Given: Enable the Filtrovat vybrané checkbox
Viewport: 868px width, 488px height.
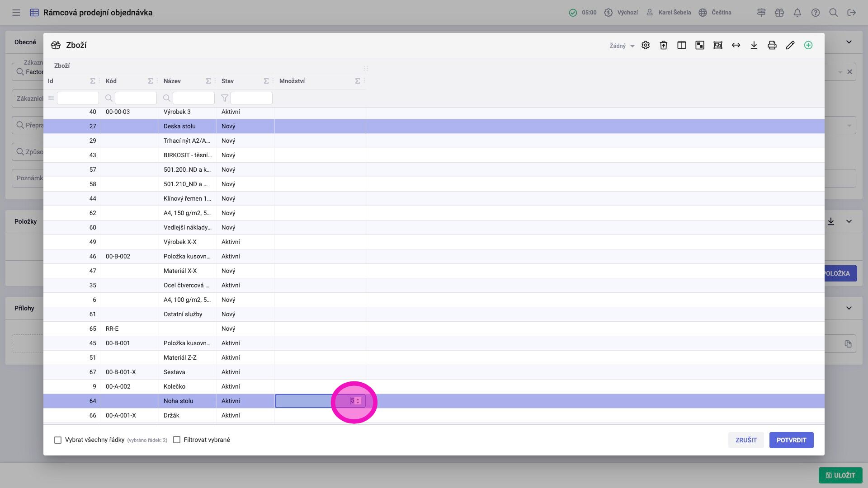Looking at the screenshot, I should [x=177, y=440].
